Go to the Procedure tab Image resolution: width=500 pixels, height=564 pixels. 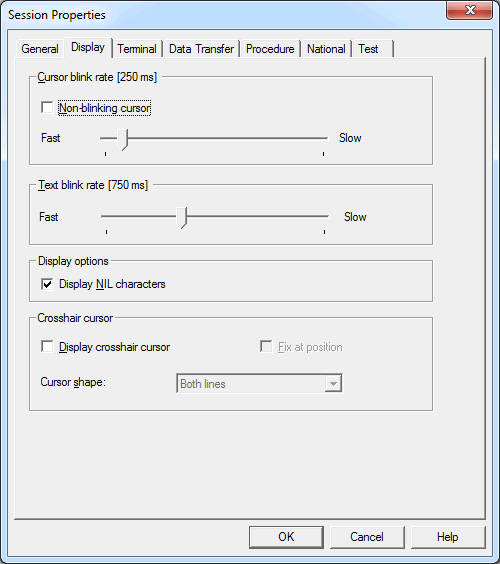[x=270, y=49]
